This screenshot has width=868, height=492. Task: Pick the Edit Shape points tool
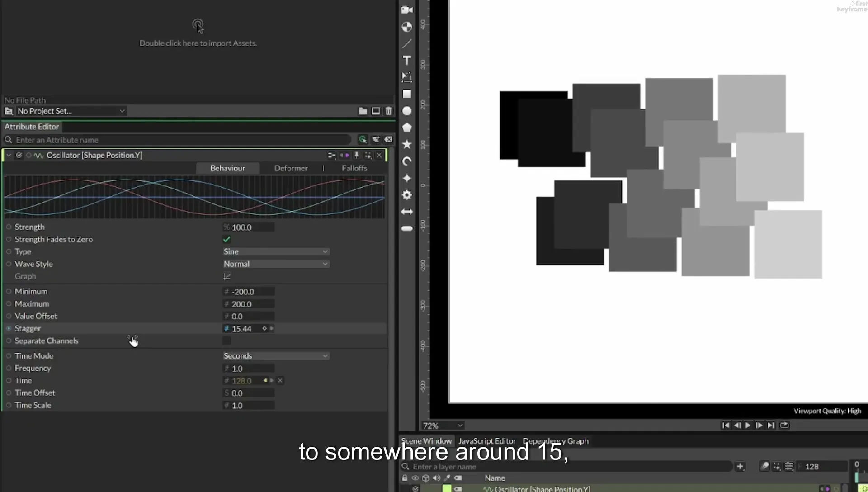(407, 77)
